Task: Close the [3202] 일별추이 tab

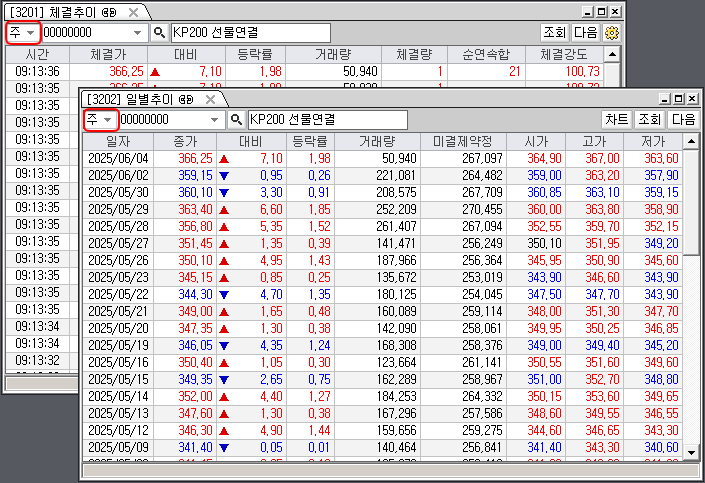Action: point(210,99)
